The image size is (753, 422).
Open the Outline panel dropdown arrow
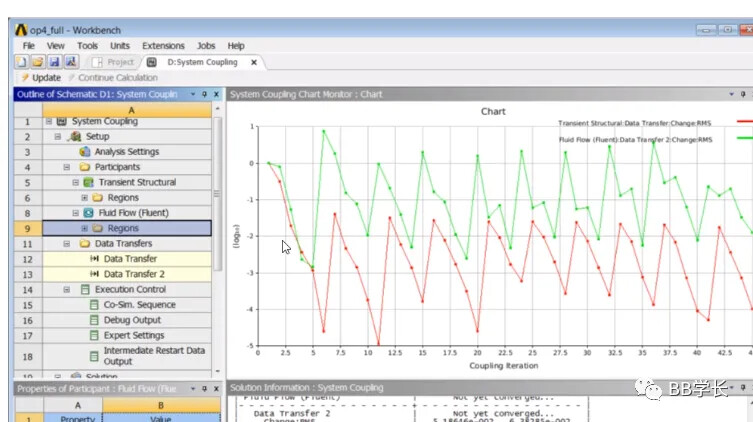[x=192, y=94]
